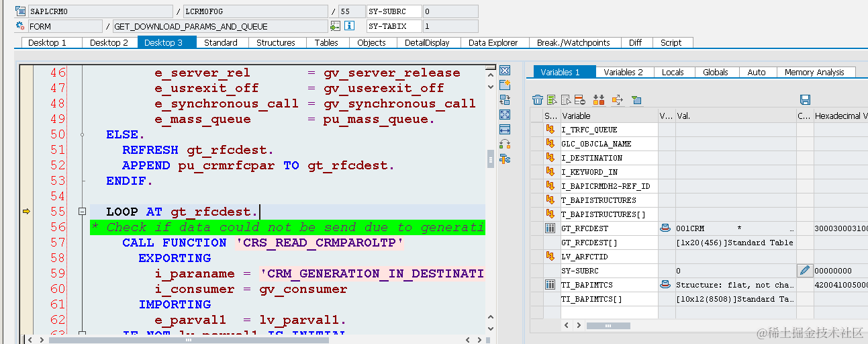868x344 pixels.
Task: Click the gear icon beside FORM field
Action: pyautogui.click(x=20, y=26)
